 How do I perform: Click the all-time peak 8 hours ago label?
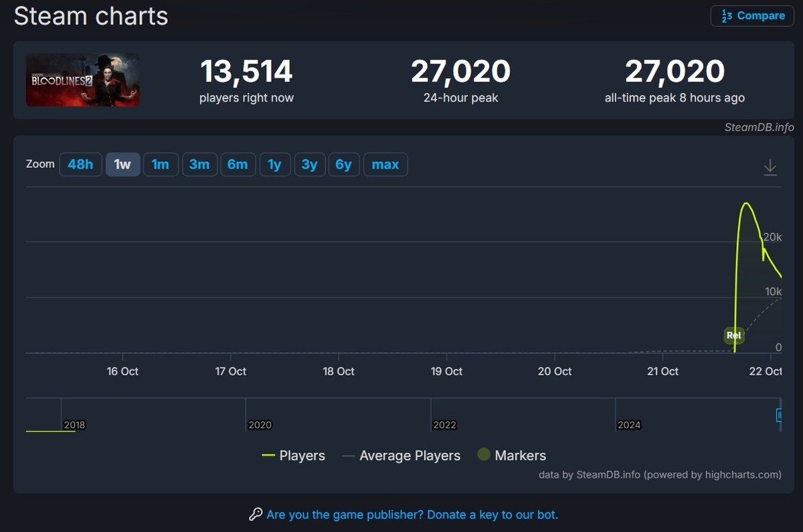(x=675, y=98)
